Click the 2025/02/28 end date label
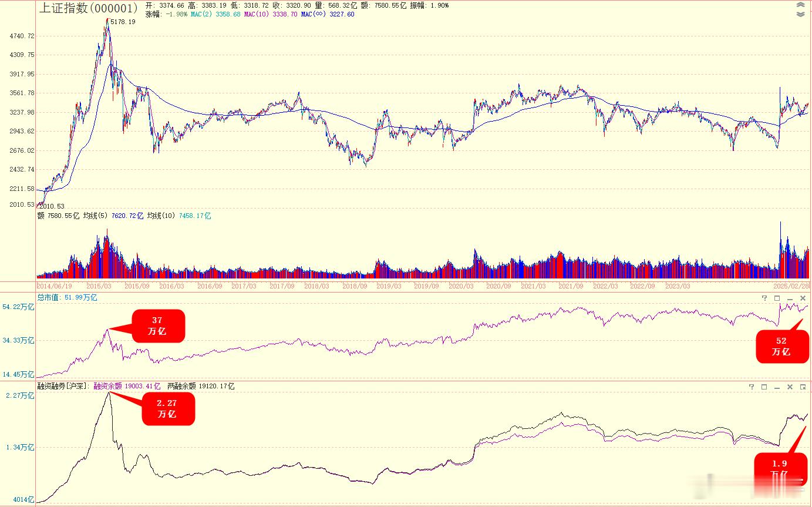This screenshot has height=507, width=812. pos(790,286)
